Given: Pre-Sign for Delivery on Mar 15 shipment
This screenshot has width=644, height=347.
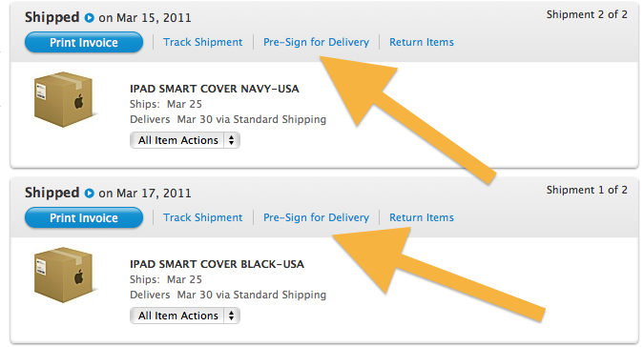Looking at the screenshot, I should [316, 42].
